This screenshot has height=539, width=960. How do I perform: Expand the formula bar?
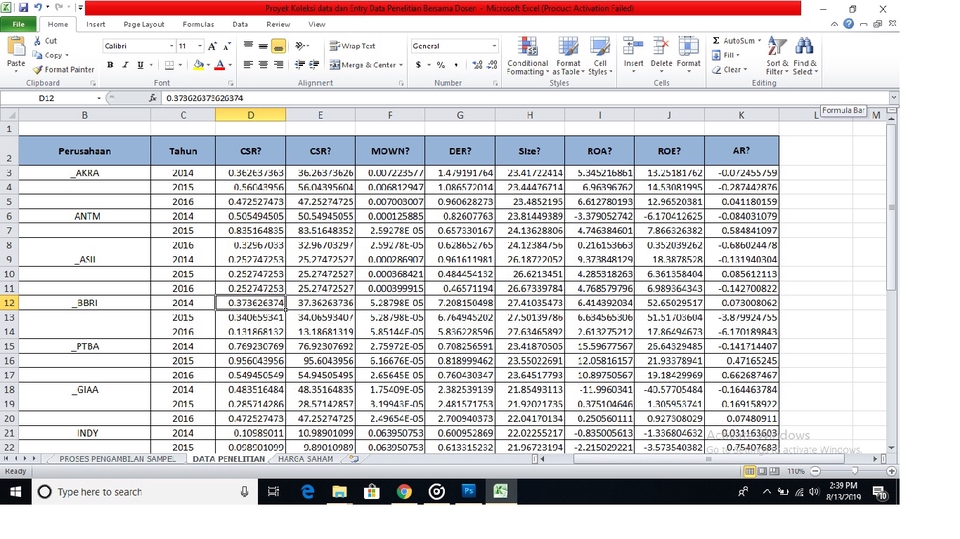(x=894, y=97)
